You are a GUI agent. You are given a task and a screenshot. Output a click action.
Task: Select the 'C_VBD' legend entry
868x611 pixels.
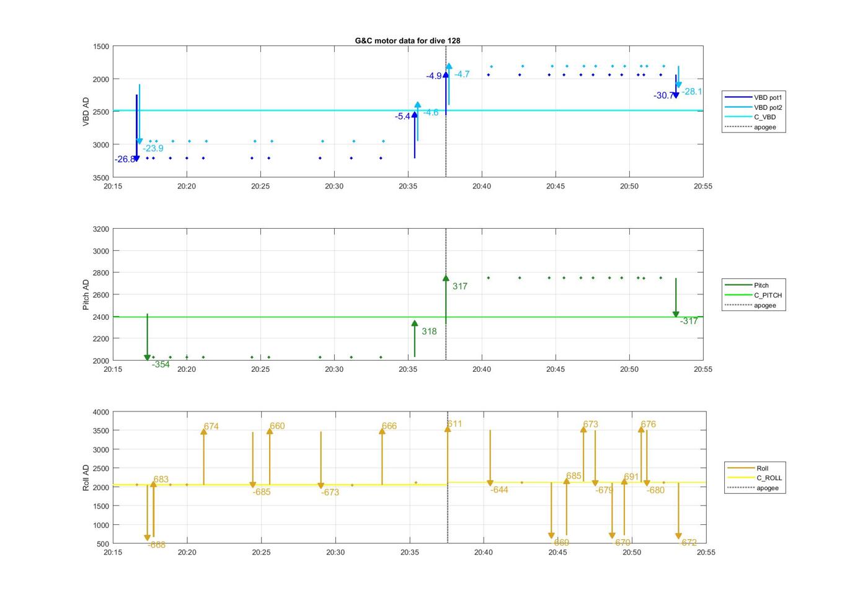pos(750,117)
